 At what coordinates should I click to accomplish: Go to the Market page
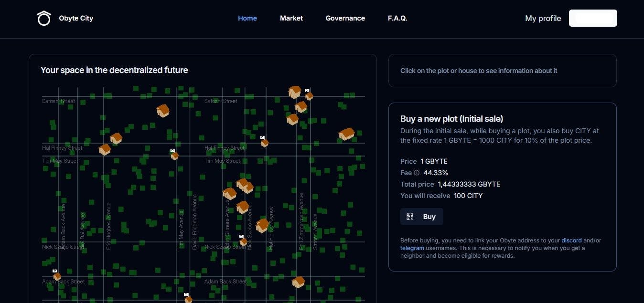click(291, 18)
